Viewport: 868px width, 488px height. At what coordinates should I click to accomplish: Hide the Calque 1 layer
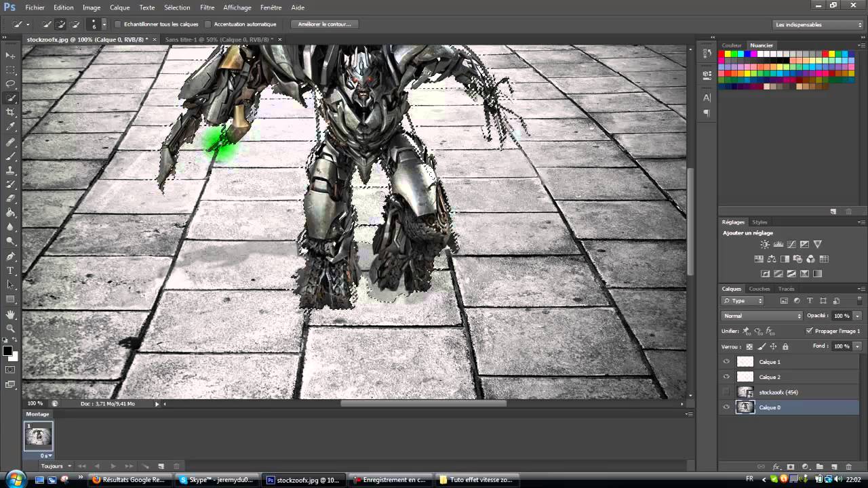tap(727, 362)
